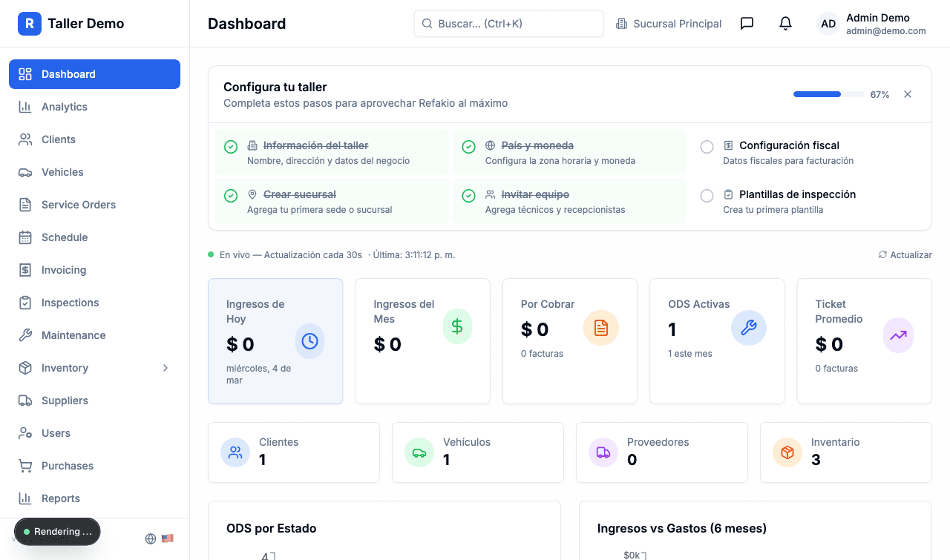Click the wrench icon on ODS Activas
The width and height of the screenshot is (950, 560).
[749, 328]
